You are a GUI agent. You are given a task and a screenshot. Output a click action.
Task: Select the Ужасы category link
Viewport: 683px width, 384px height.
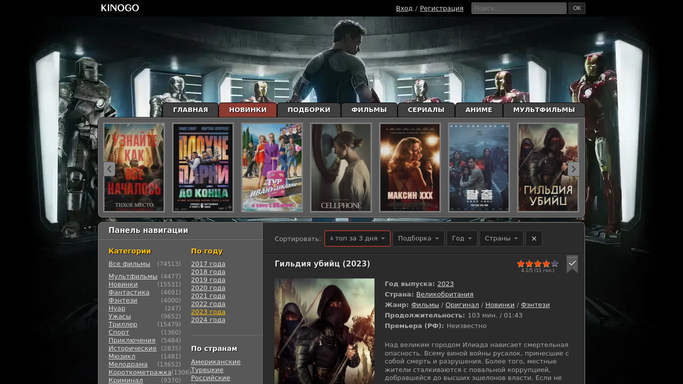coord(120,317)
